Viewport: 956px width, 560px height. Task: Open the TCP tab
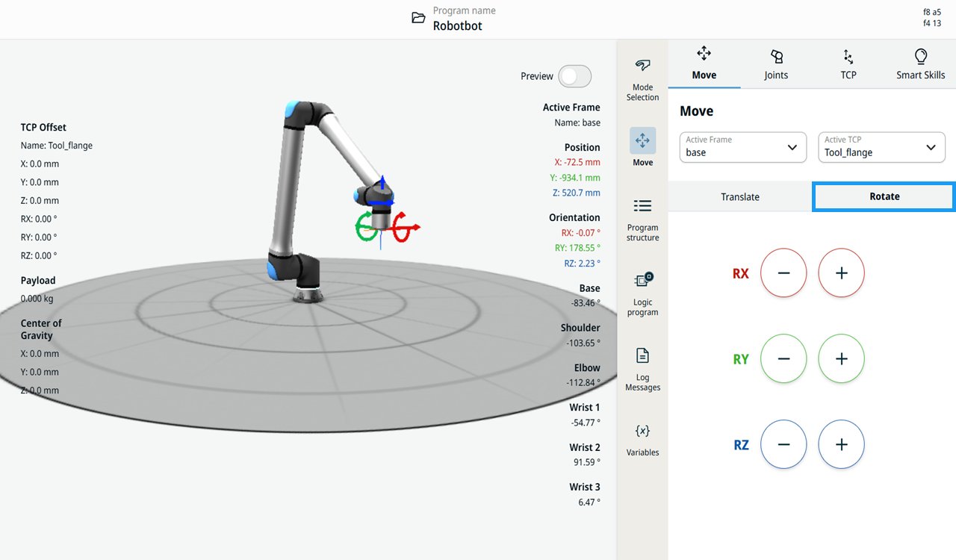tap(848, 65)
